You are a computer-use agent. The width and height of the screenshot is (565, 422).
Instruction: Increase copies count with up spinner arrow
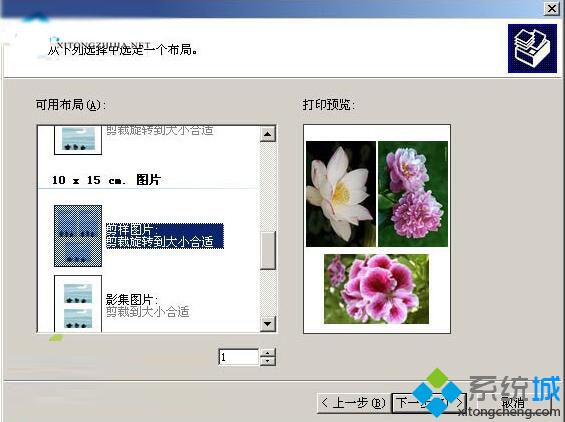pos(268,352)
